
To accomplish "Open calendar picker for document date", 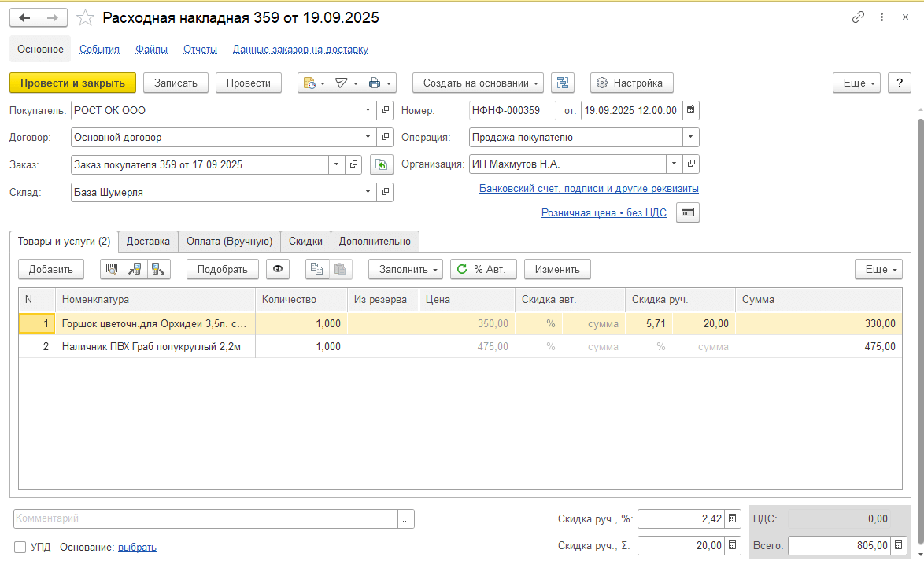I will pos(690,111).
